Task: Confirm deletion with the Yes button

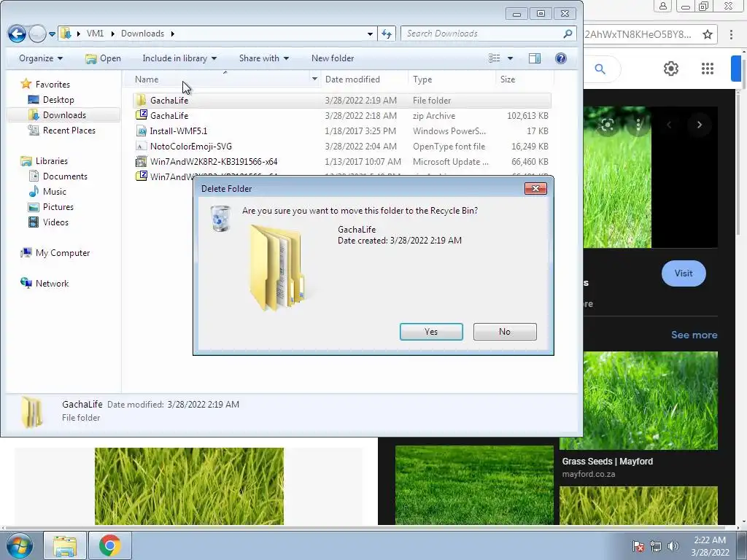Action: pyautogui.click(x=431, y=332)
